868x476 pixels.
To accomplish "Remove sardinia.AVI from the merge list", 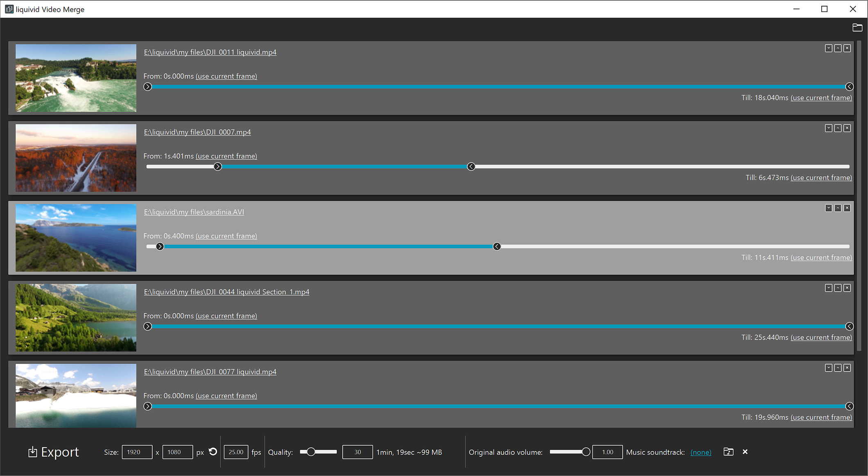I will click(847, 208).
